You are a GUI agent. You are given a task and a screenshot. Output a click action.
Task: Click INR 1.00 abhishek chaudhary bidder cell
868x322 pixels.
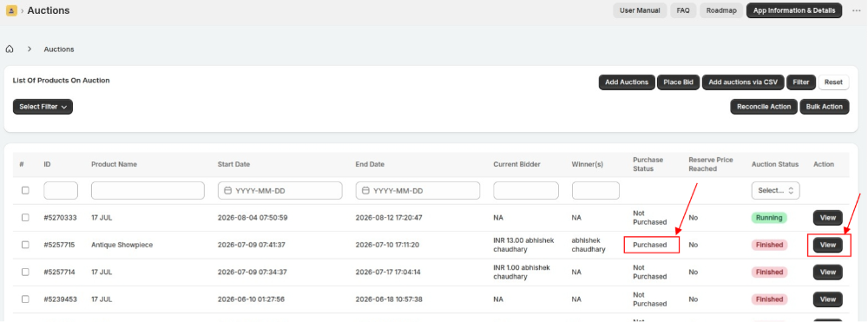522,272
